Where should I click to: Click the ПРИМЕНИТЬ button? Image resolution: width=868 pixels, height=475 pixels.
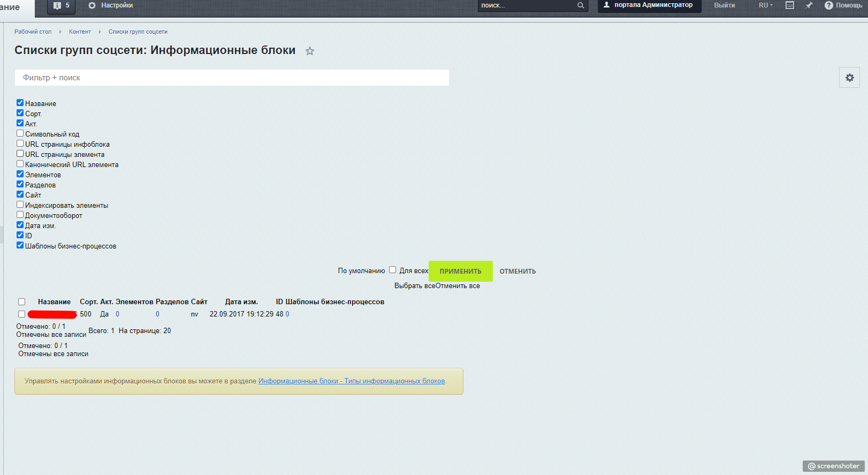pyautogui.click(x=461, y=272)
